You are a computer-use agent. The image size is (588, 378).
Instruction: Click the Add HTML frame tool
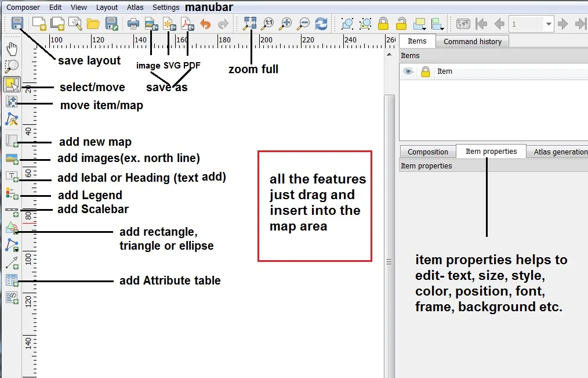coord(12,298)
